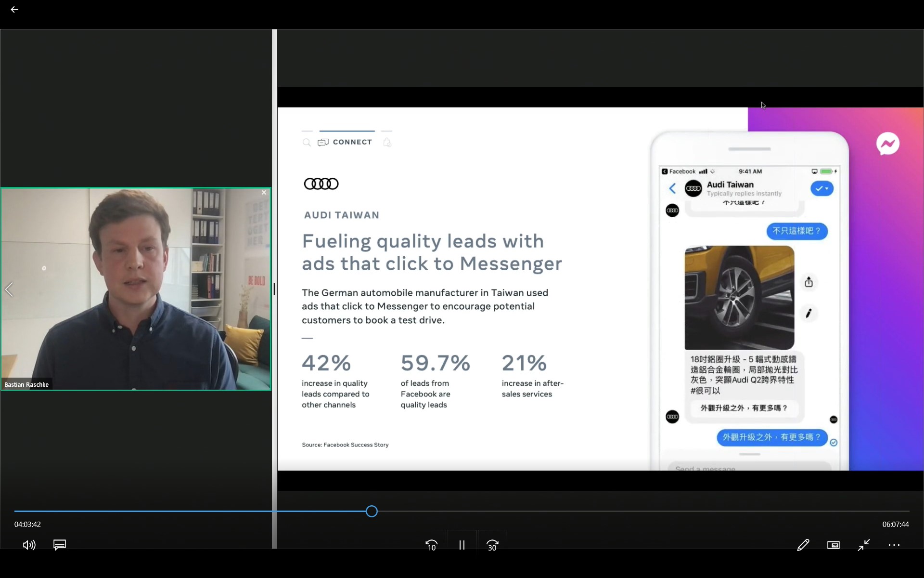This screenshot has height=578, width=924.
Task: Open the volume control
Action: [29, 545]
